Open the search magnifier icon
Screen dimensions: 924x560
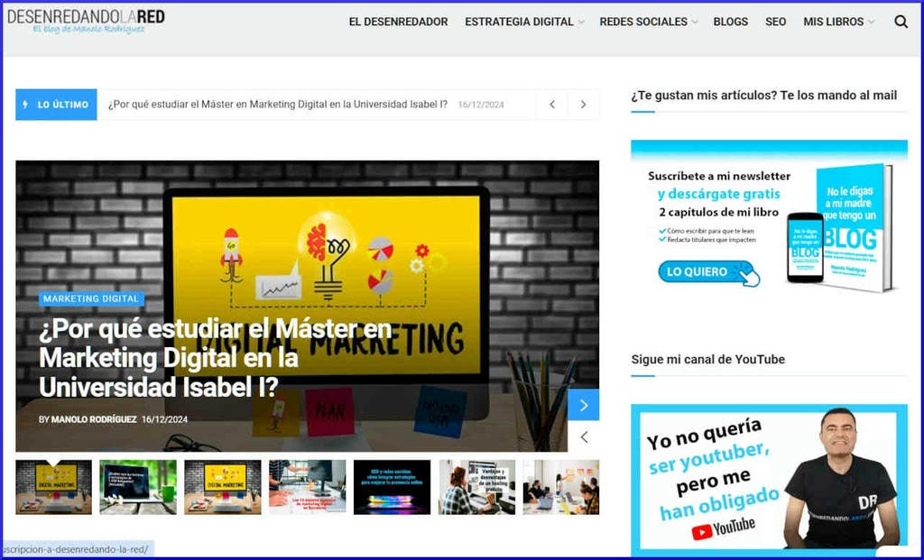(x=901, y=22)
